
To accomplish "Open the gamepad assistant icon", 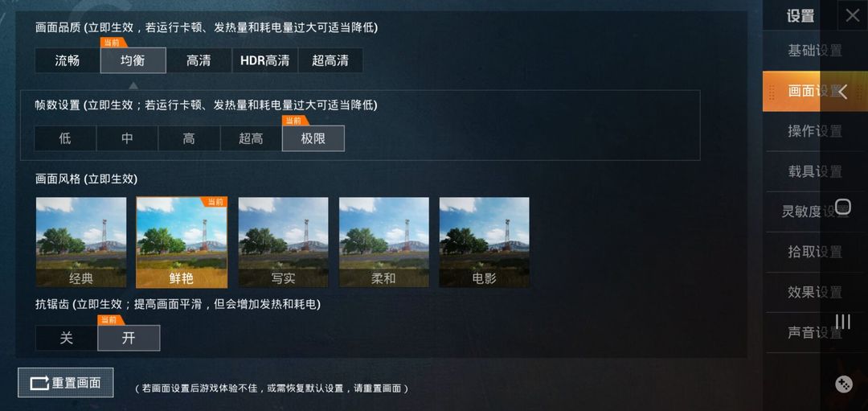I will (843, 384).
